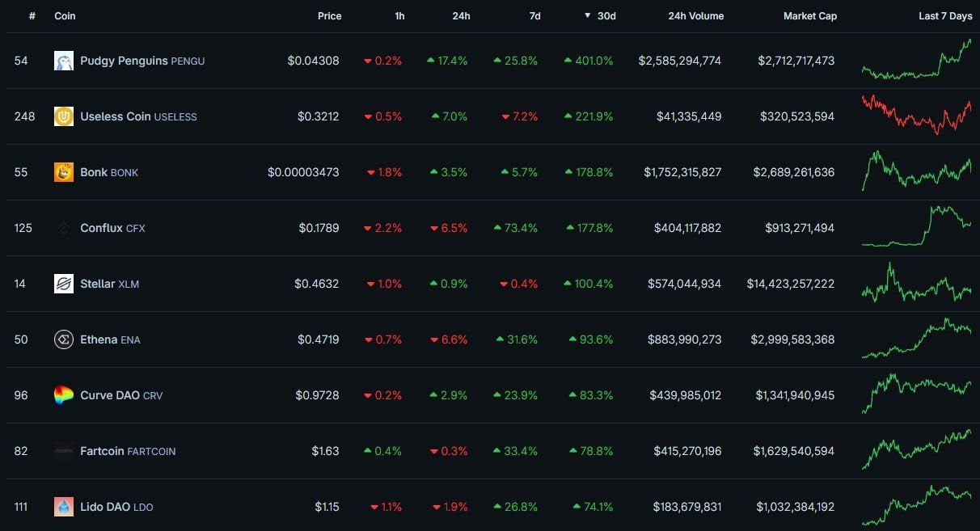Image resolution: width=980 pixels, height=531 pixels.
Task: Click the Lido DAO droplet icon
Action: pyautogui.click(x=64, y=507)
